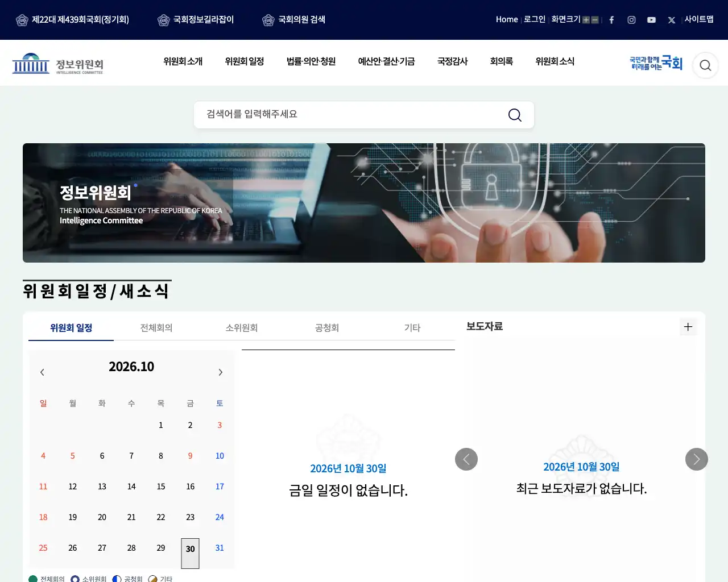Image resolution: width=728 pixels, height=582 pixels.
Task: Switch to the 전체회의 tab
Action: (x=156, y=328)
